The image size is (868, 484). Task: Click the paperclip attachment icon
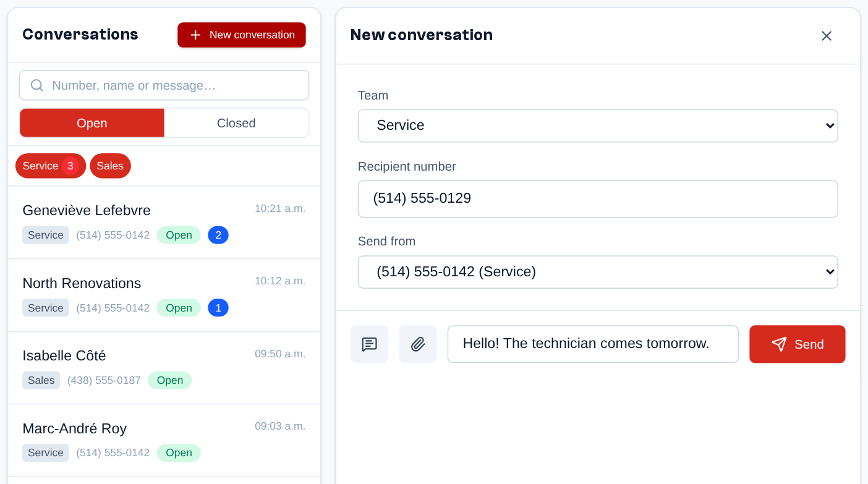418,344
